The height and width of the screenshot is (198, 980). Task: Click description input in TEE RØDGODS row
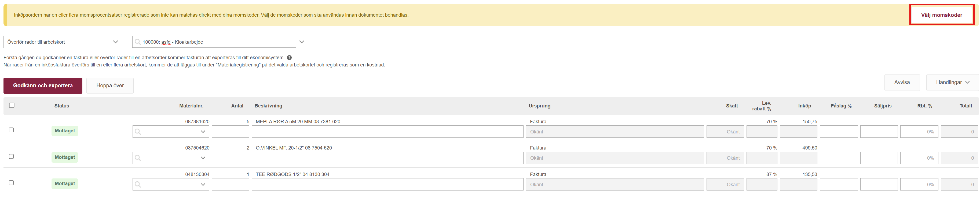[x=387, y=184]
